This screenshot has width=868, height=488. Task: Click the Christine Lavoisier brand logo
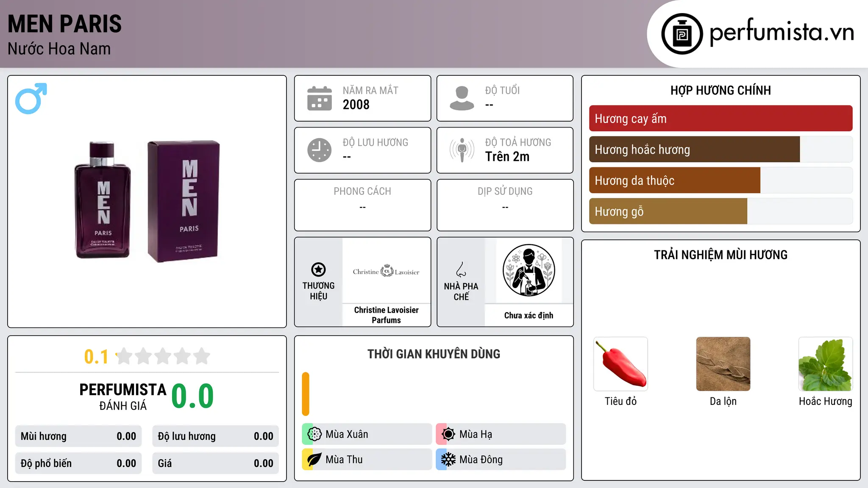coord(386,272)
